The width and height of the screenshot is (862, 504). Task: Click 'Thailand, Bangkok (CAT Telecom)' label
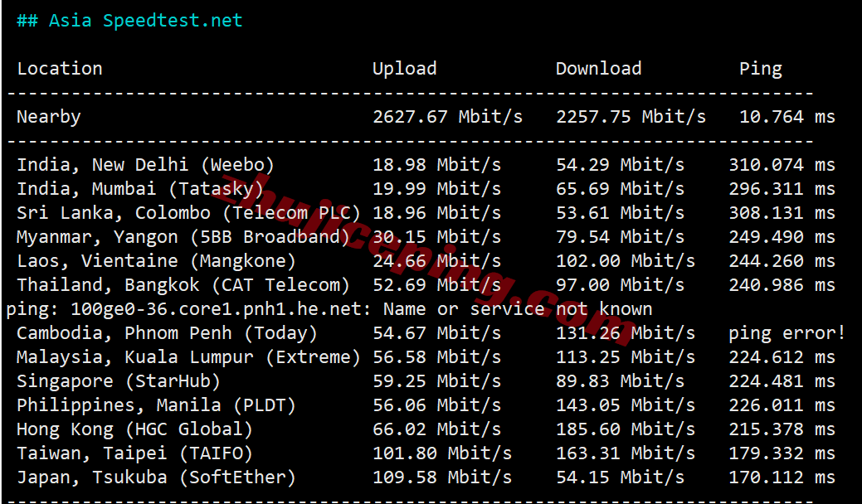(183, 285)
